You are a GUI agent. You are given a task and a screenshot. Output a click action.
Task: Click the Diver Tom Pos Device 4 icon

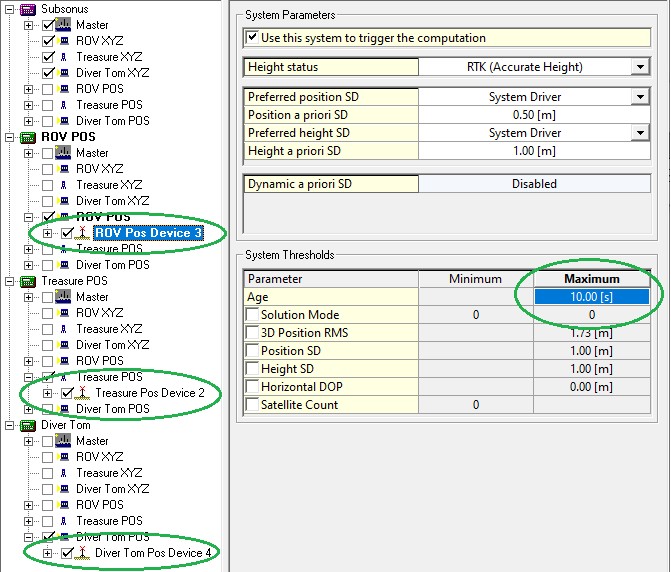pyautogui.click(x=83, y=553)
